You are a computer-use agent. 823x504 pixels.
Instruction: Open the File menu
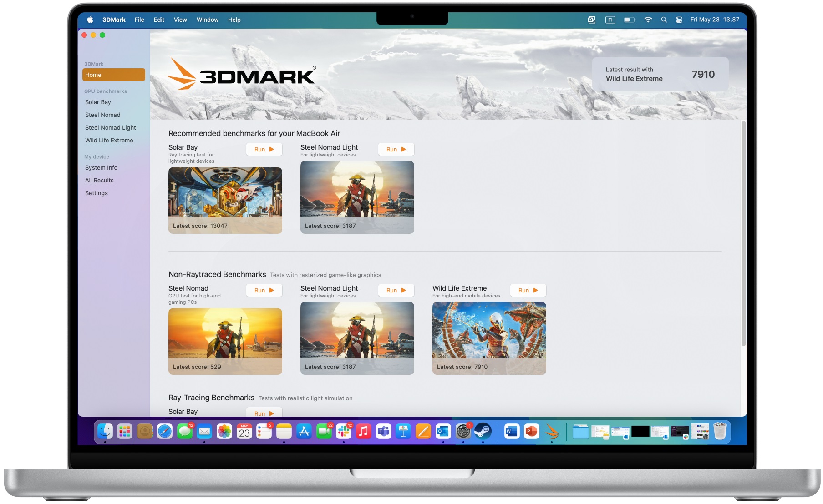coord(139,20)
